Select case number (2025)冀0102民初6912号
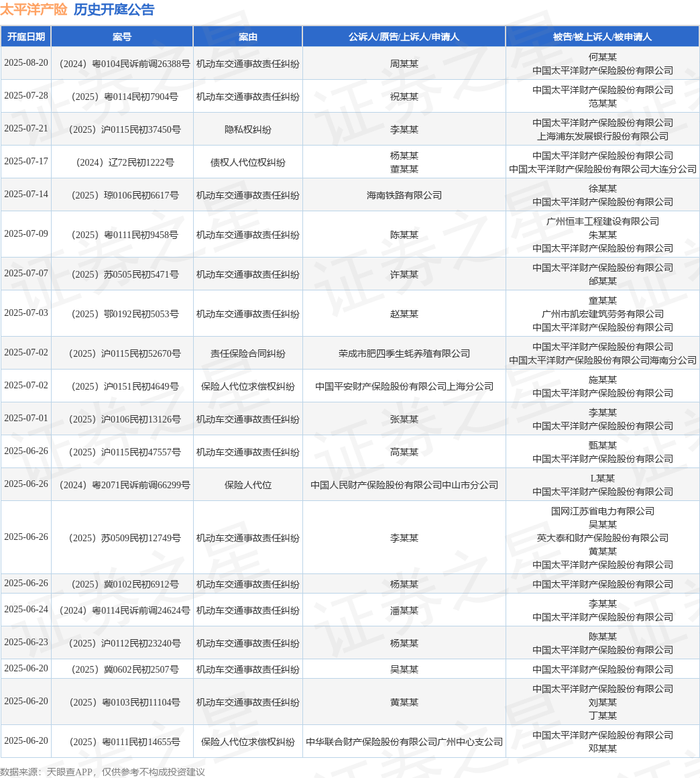The image size is (700, 778). tap(124, 584)
